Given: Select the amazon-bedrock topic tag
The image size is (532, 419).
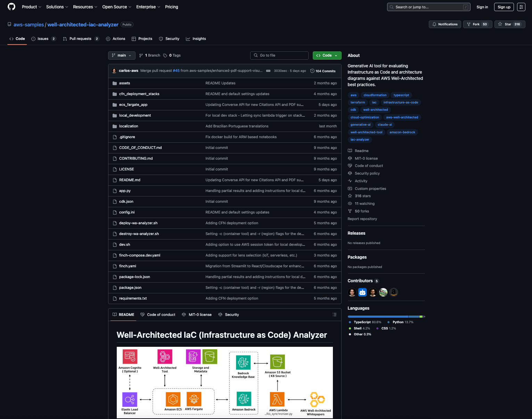Looking at the screenshot, I should point(402,132).
